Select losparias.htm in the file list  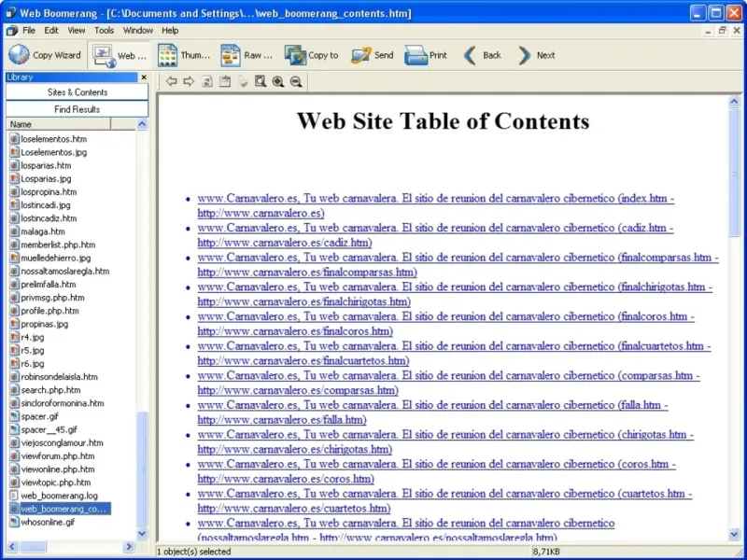46,166
